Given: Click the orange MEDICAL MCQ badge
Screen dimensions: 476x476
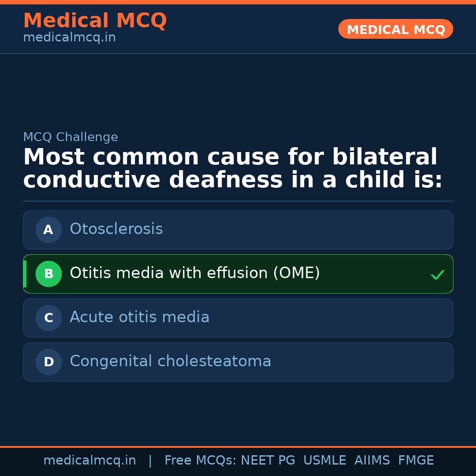Looking at the screenshot, I should click(x=396, y=29).
